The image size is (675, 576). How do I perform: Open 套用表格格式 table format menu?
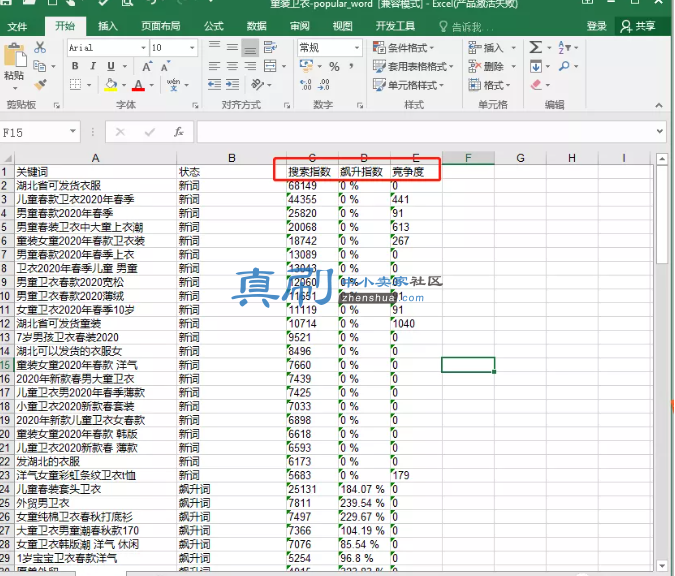(x=413, y=66)
